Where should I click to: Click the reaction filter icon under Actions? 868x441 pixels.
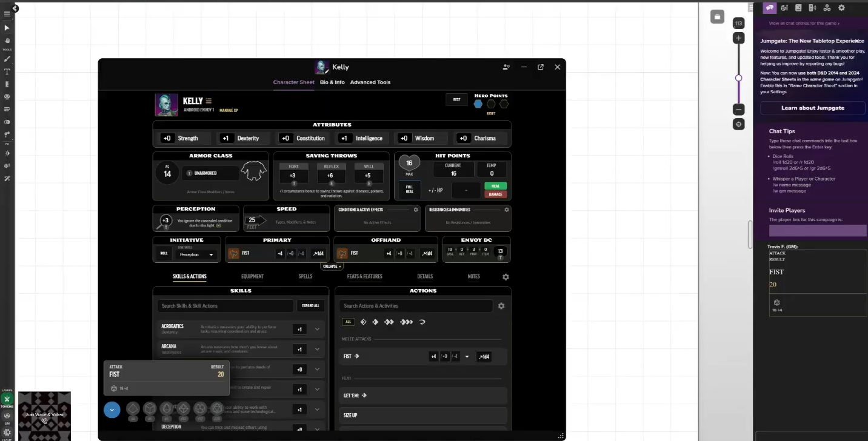click(x=422, y=322)
